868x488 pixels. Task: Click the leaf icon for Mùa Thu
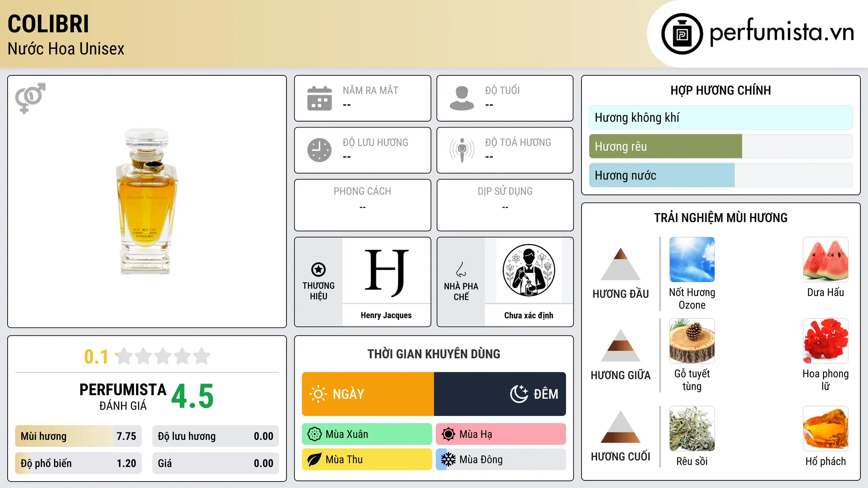(314, 460)
